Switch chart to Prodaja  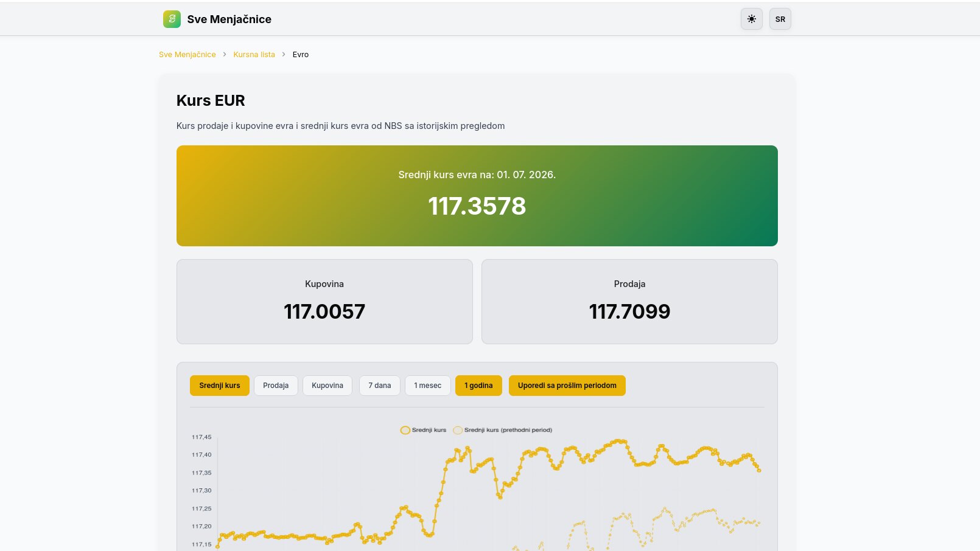(x=276, y=386)
